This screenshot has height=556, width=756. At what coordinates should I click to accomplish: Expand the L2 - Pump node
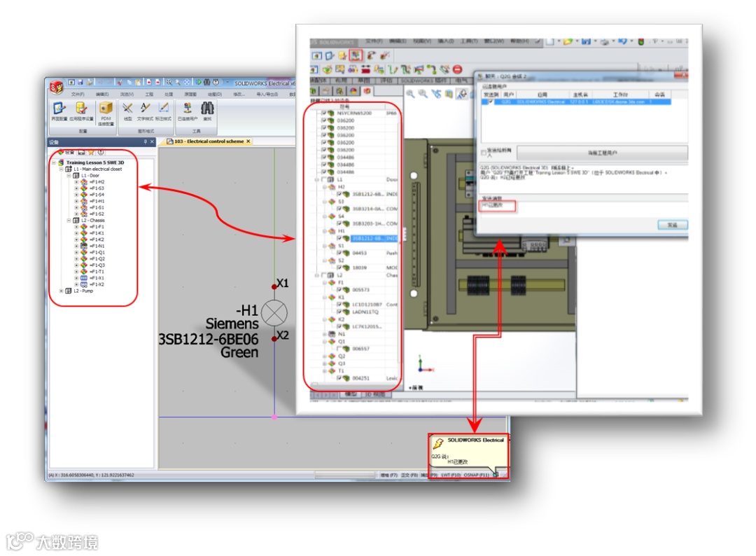(61, 291)
